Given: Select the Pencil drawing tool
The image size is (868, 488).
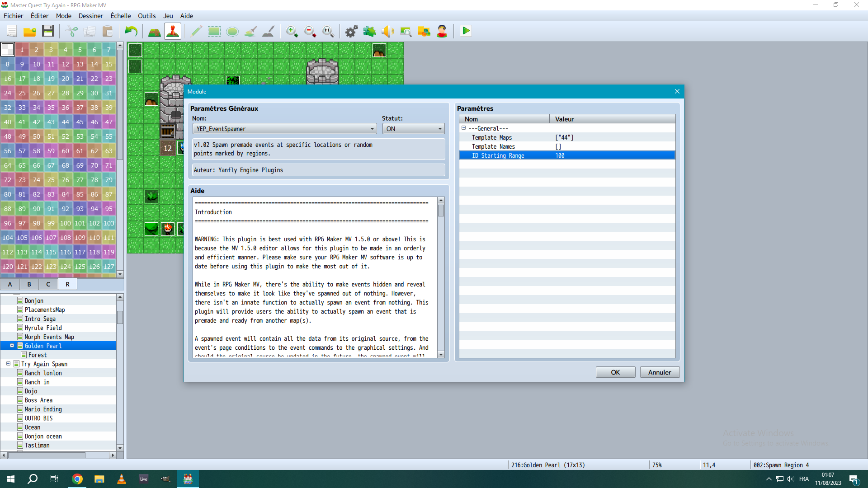Looking at the screenshot, I should [x=196, y=31].
